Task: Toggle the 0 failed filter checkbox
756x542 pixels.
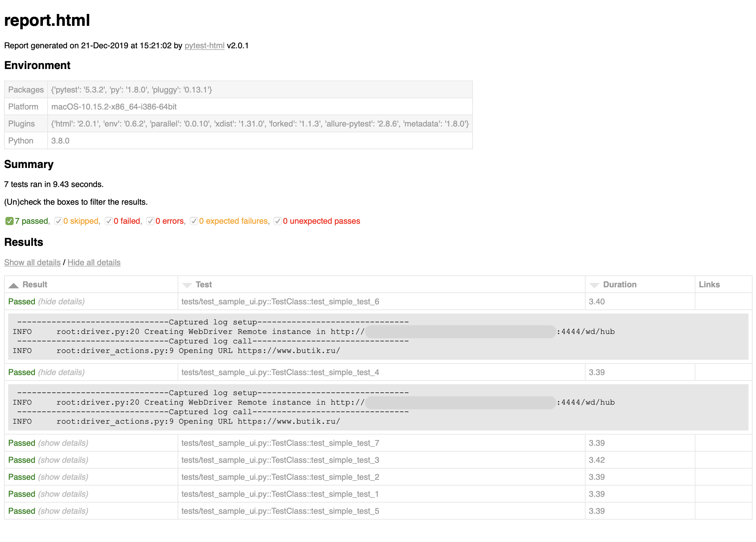Action: tap(109, 221)
